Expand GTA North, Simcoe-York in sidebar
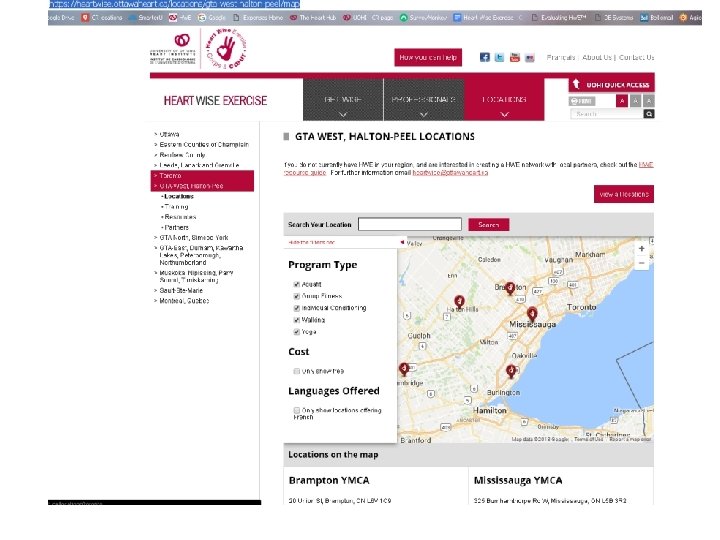720x540 pixels. (193, 238)
